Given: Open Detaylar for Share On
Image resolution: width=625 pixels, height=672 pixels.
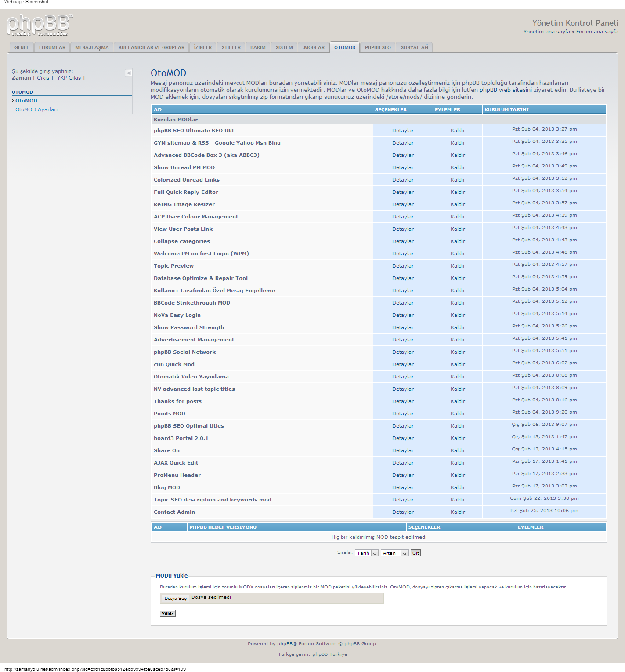Looking at the screenshot, I should click(x=403, y=450).
